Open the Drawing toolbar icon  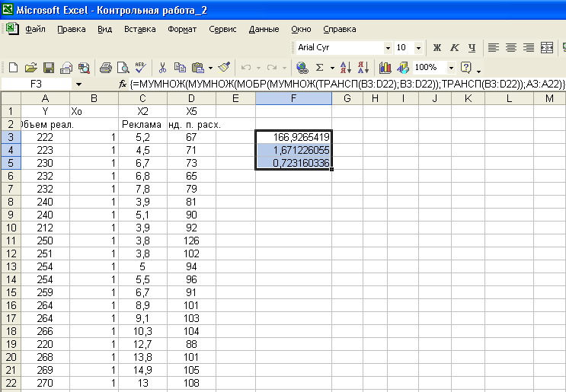(x=403, y=68)
